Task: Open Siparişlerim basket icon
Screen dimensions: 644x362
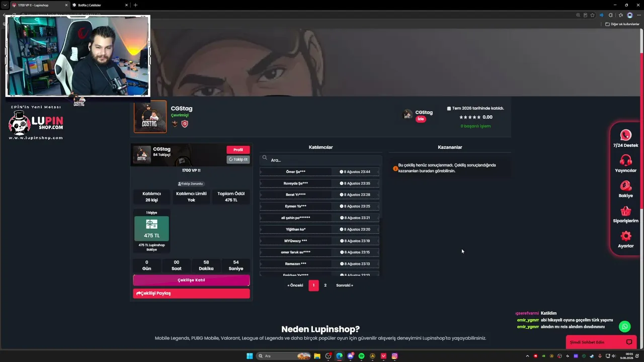Action: pyautogui.click(x=625, y=211)
